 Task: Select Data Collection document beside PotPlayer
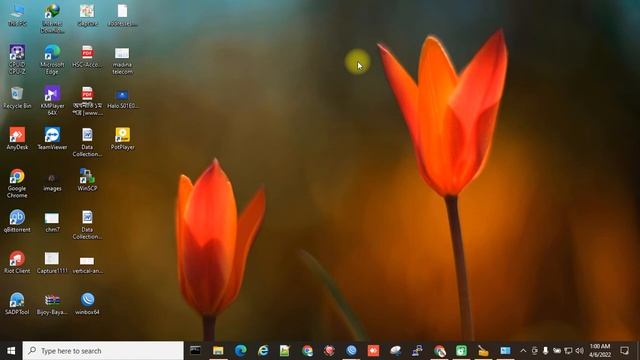coord(87,142)
